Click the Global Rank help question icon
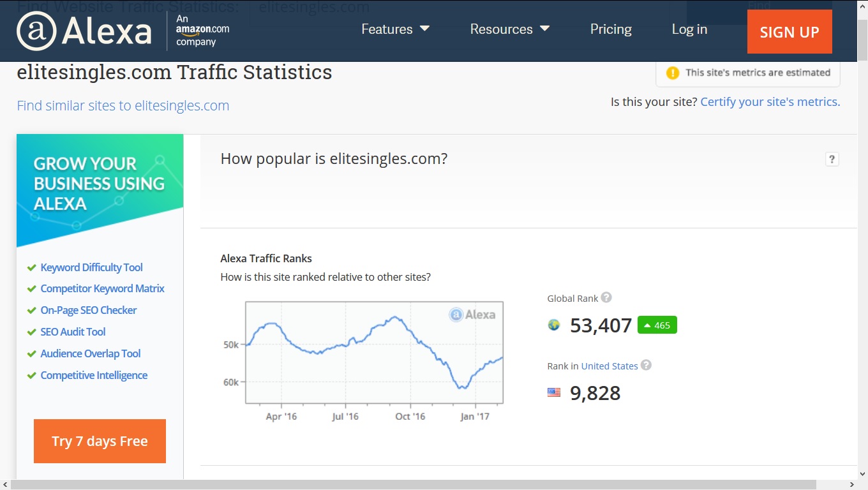Image resolution: width=868 pixels, height=490 pixels. (x=606, y=297)
